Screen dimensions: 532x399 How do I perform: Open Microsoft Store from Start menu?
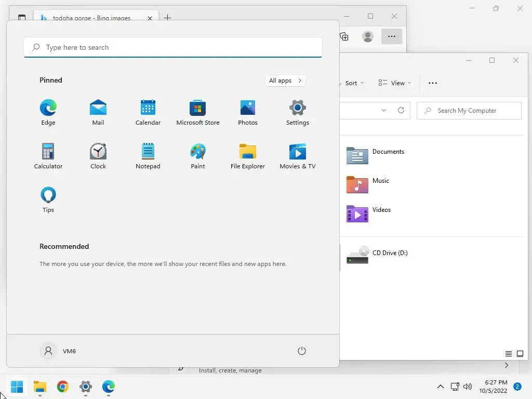pos(198,113)
